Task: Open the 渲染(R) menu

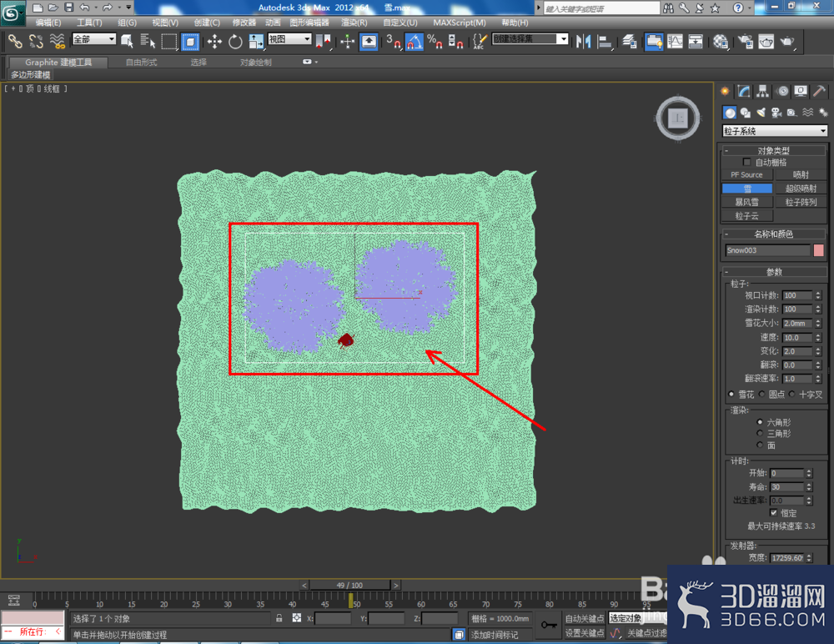Action: [354, 23]
